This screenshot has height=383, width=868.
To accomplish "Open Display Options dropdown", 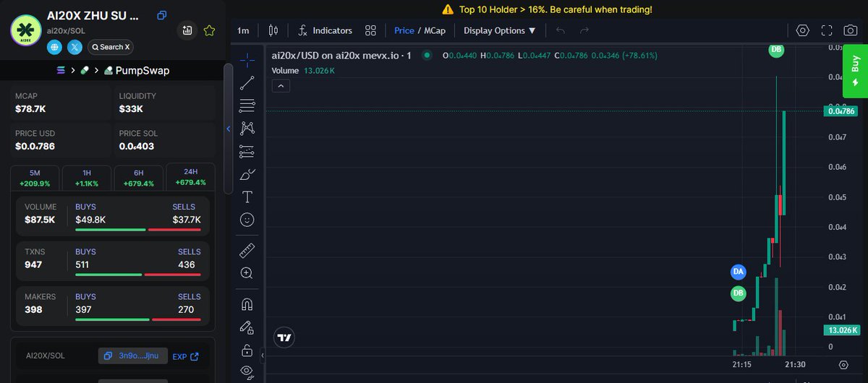I will click(x=500, y=30).
